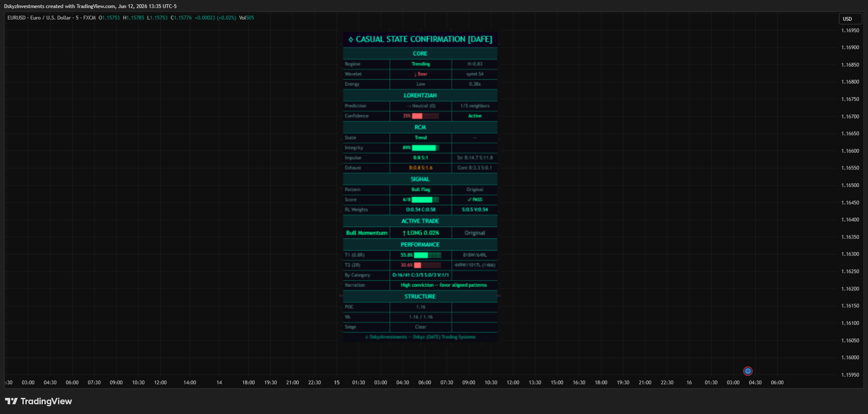Click the 1.16500 price axis label
868x414 pixels.
pyautogui.click(x=850, y=185)
